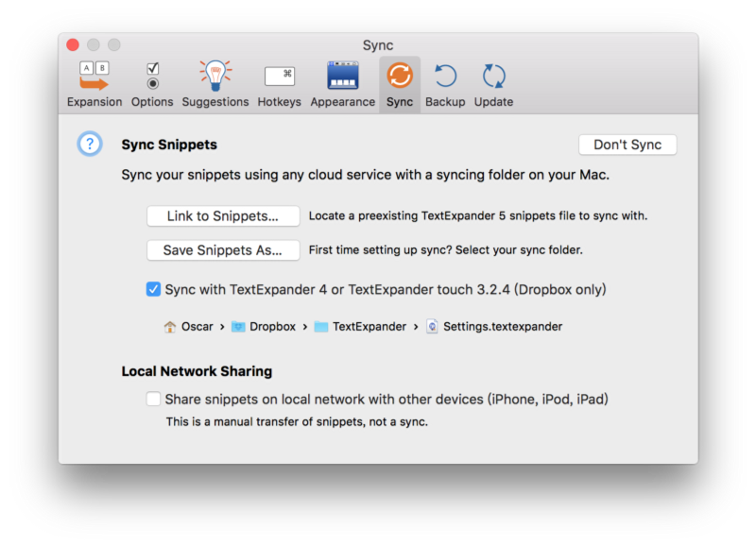The image size is (756, 546).
Task: Open the Backup preferences pane
Action: pyautogui.click(x=445, y=85)
